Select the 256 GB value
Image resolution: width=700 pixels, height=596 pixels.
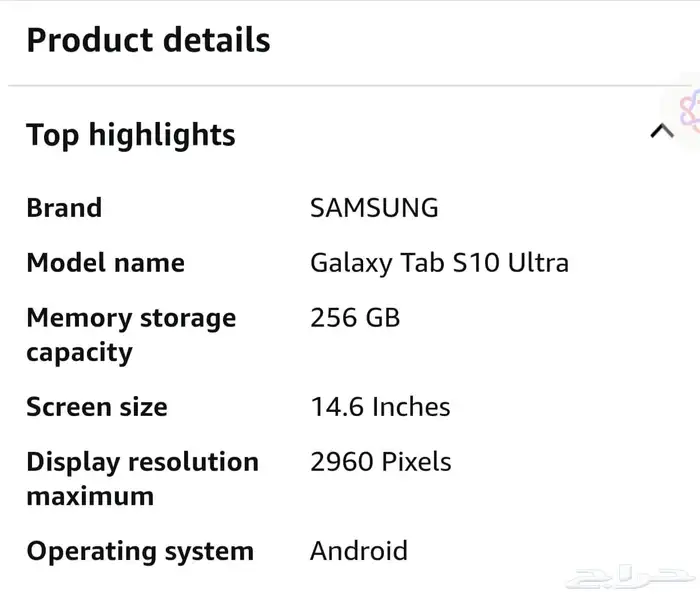click(x=355, y=318)
